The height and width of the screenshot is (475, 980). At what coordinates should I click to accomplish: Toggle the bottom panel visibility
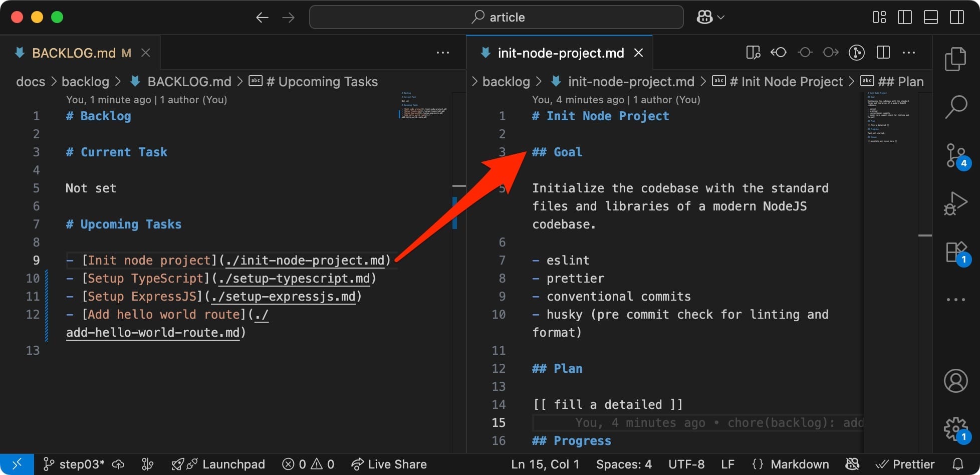[x=931, y=17]
